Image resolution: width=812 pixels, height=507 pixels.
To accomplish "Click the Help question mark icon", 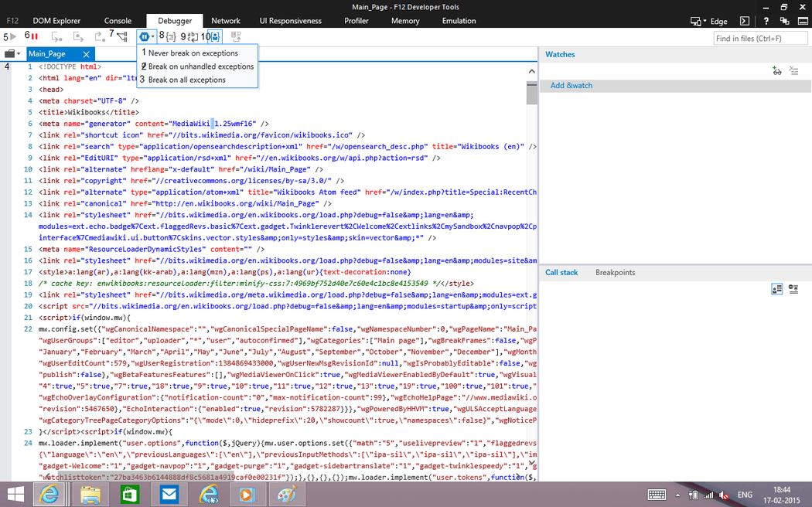I will click(766, 22).
